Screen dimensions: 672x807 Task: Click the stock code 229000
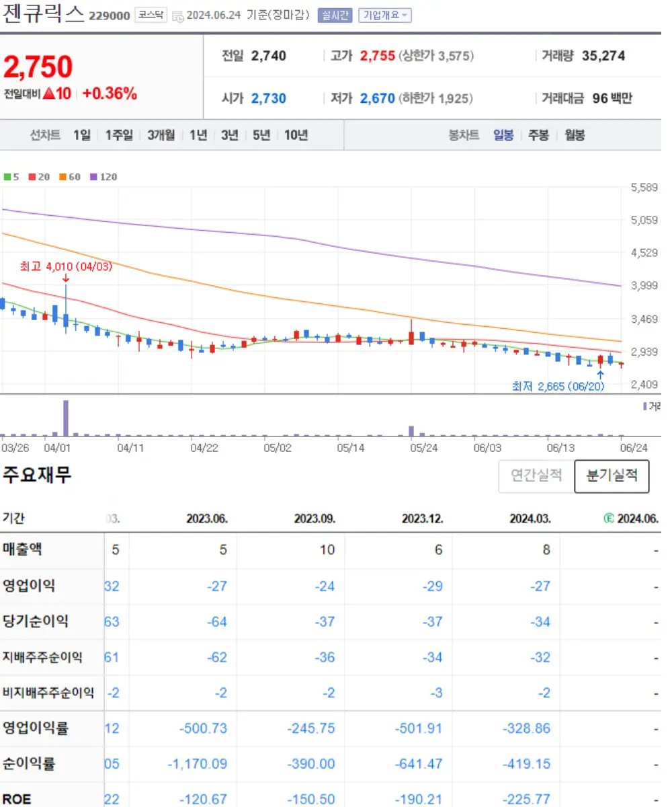[x=110, y=16]
